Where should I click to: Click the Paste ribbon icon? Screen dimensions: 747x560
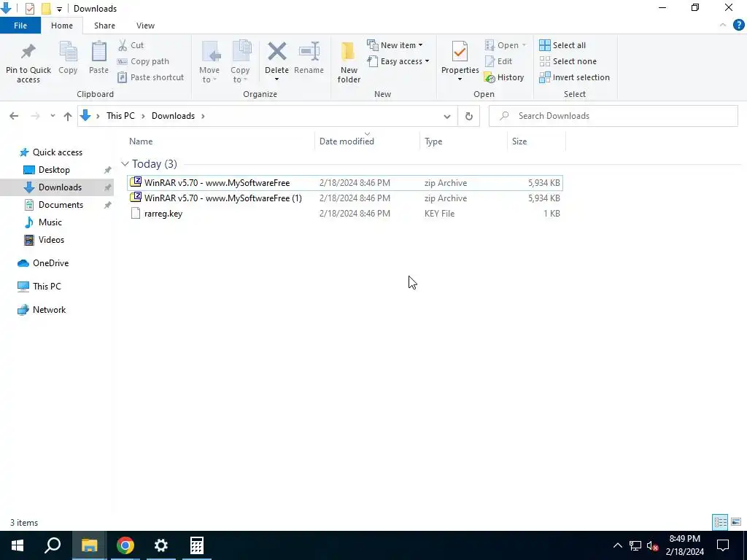98,52
